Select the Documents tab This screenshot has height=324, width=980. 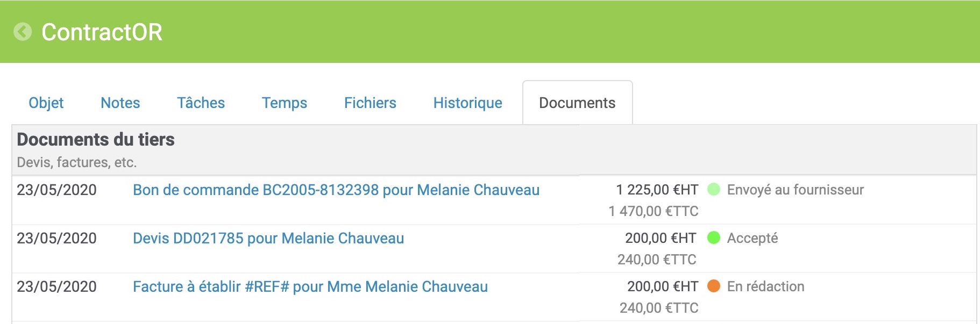(577, 103)
